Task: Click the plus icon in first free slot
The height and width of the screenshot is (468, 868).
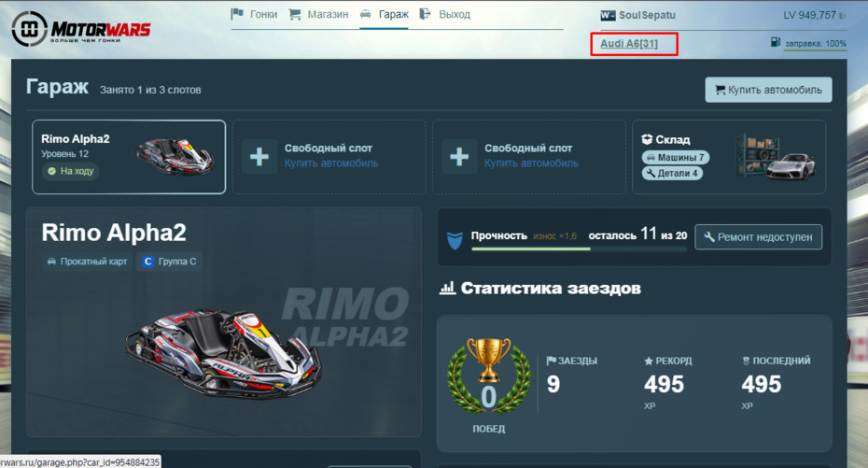Action: (259, 157)
